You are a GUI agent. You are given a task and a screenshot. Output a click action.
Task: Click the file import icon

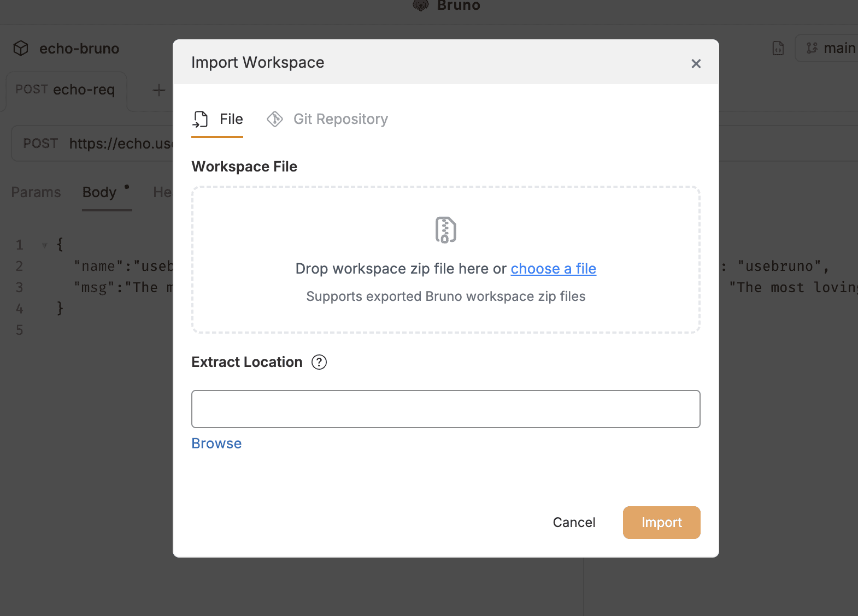click(201, 119)
